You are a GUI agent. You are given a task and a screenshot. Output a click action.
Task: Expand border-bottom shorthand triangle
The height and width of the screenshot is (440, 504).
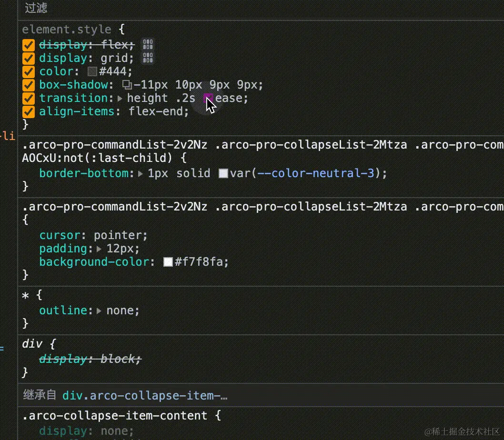point(141,173)
